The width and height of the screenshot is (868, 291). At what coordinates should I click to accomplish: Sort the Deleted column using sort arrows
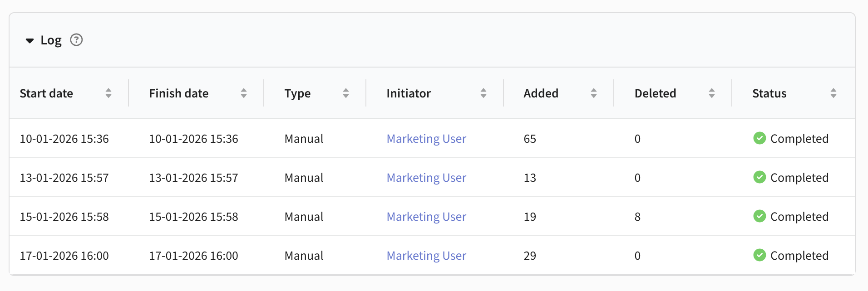(x=712, y=93)
